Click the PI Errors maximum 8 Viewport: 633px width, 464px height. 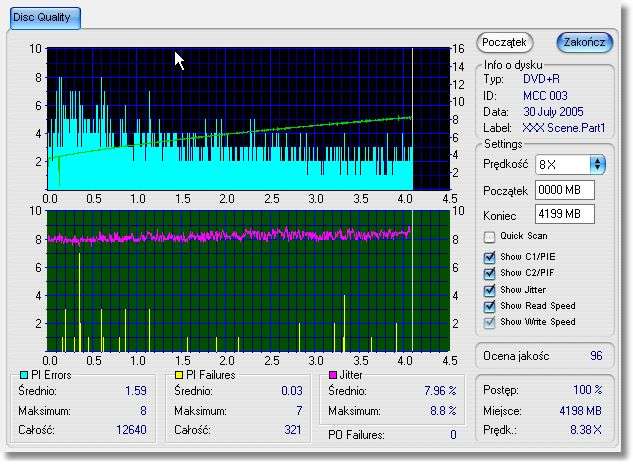[x=143, y=411]
